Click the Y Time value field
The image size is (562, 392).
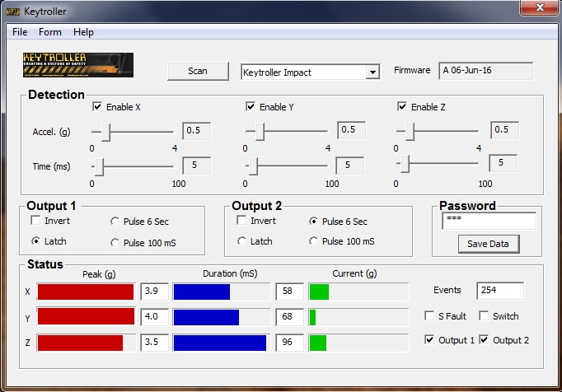tap(349, 166)
